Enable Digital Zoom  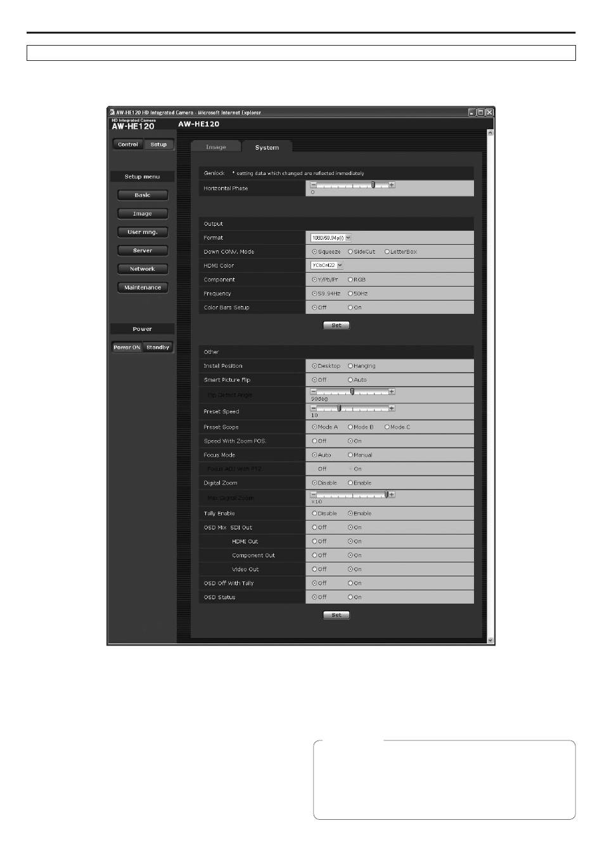tap(350, 483)
